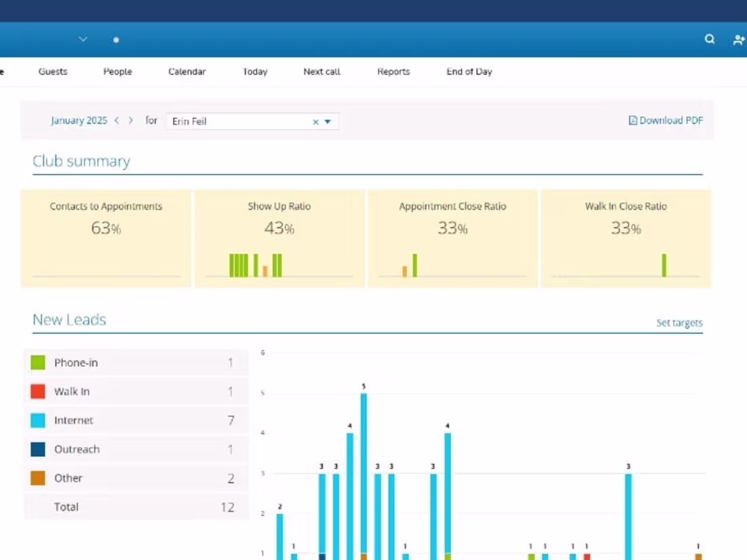Click the search magnifier icon
Image resolution: width=747 pixels, height=560 pixels.
(x=710, y=39)
